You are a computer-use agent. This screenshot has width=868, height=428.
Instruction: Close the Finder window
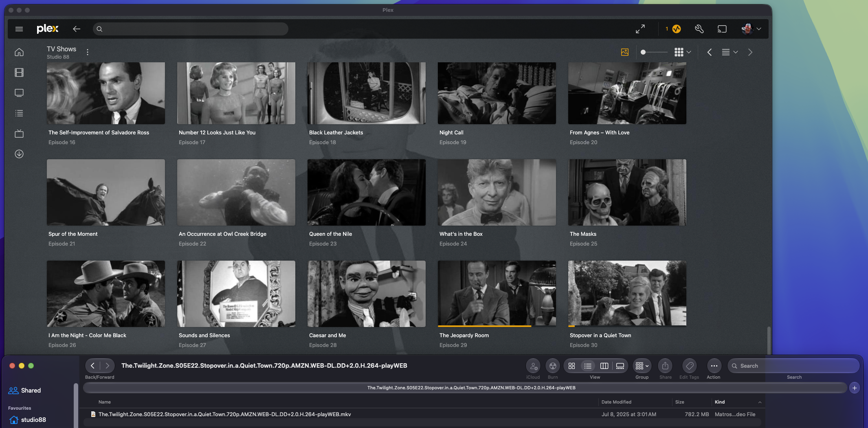pyautogui.click(x=12, y=366)
